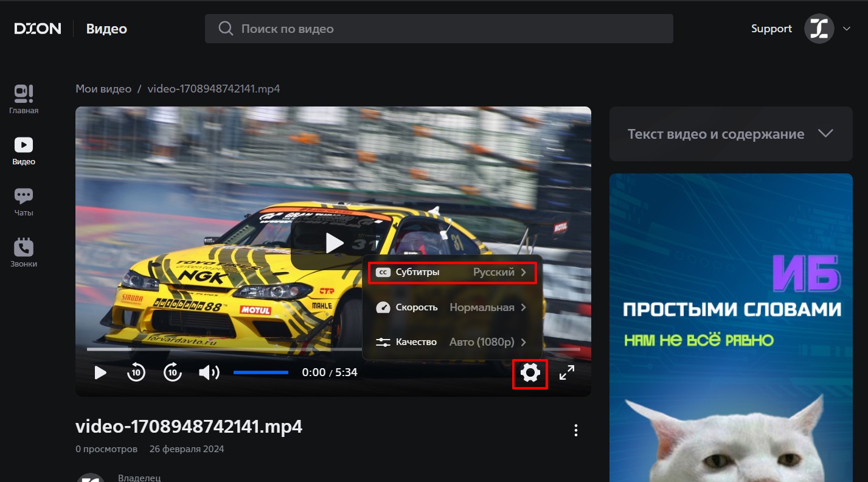The height and width of the screenshot is (482, 868).
Task: Open the Субтитры submenu
Action: 452,272
